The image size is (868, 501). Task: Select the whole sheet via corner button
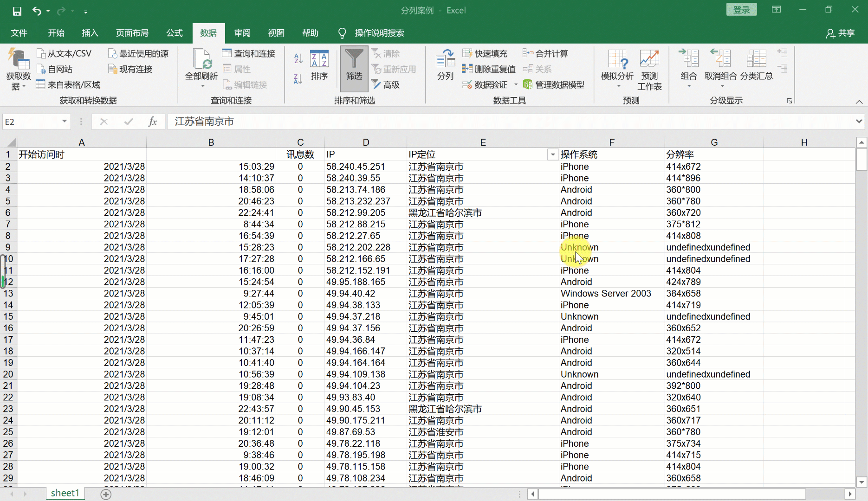coord(9,142)
